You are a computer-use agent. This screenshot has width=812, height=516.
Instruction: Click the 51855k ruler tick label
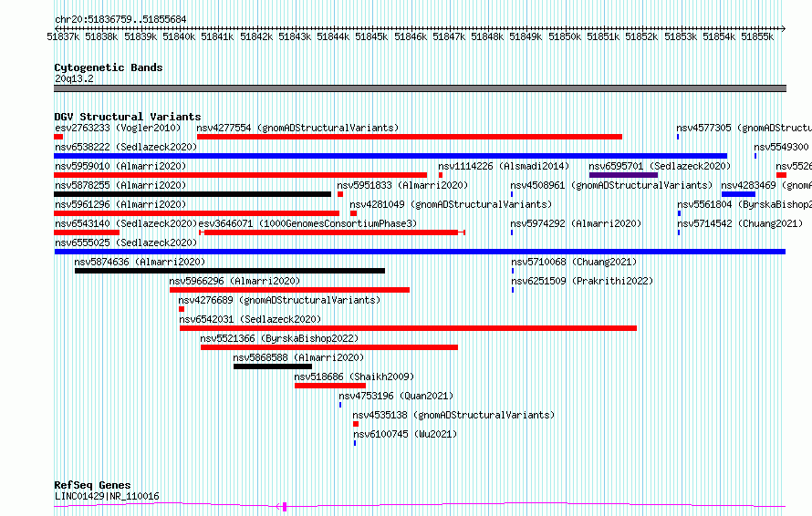(757, 36)
